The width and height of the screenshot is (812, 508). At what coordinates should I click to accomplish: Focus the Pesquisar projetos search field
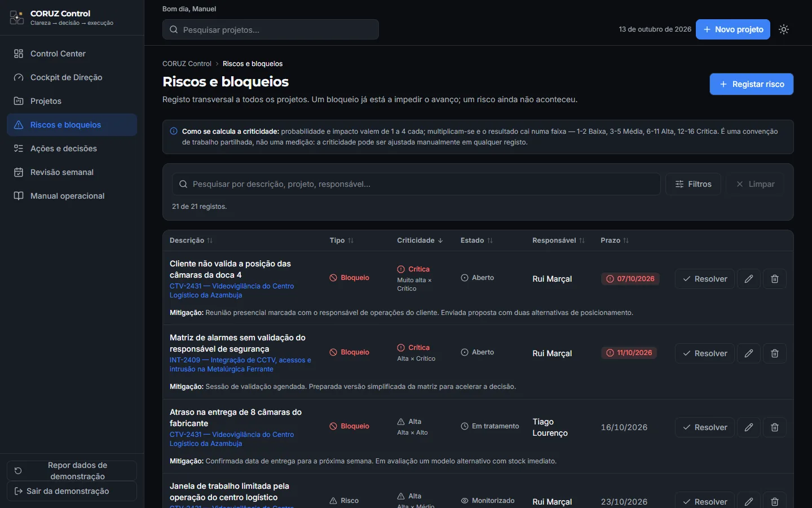pyautogui.click(x=271, y=29)
